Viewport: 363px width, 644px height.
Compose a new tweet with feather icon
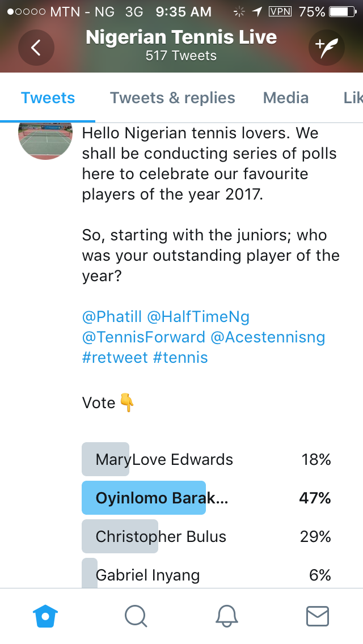(327, 48)
